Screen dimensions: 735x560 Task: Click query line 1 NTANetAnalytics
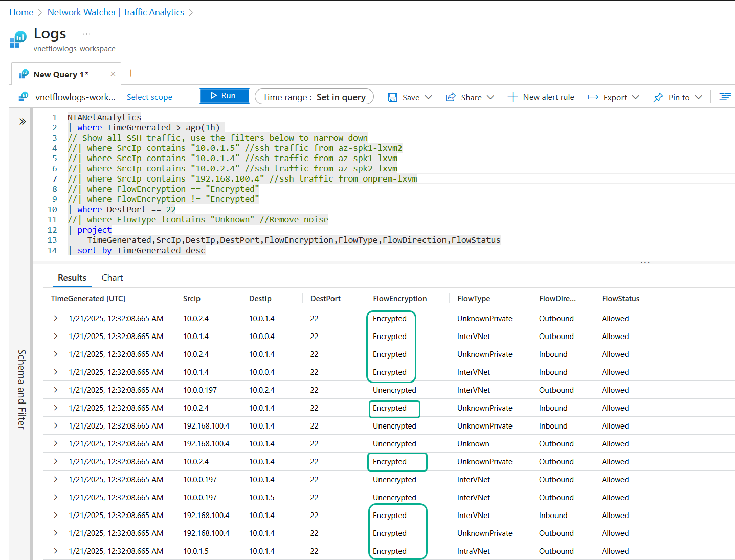[x=104, y=117]
